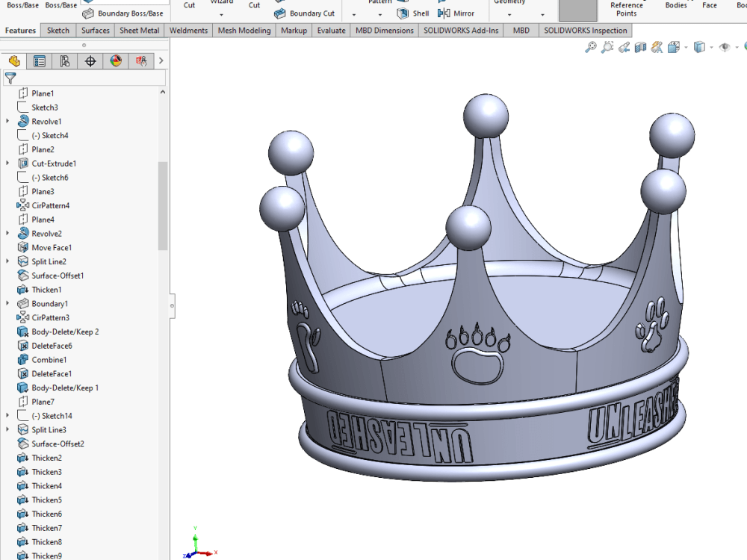The image size is (747, 560).
Task: Expand the Boundary1 feature
Action: click(x=7, y=303)
